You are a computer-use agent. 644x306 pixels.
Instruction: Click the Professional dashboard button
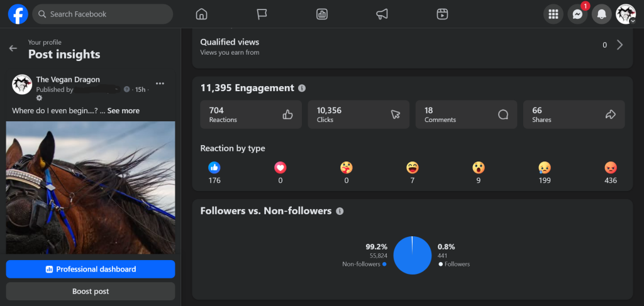point(91,269)
